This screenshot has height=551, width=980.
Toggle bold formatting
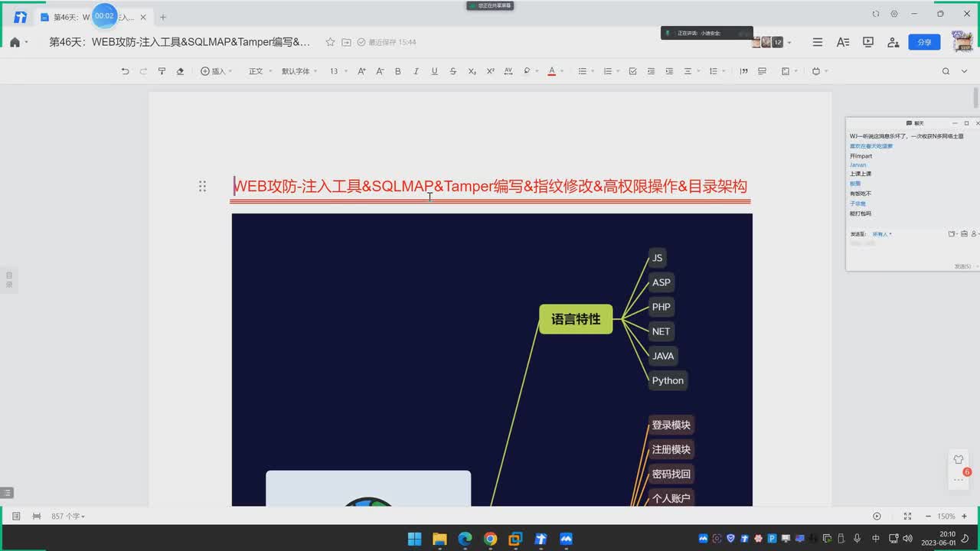click(x=398, y=71)
